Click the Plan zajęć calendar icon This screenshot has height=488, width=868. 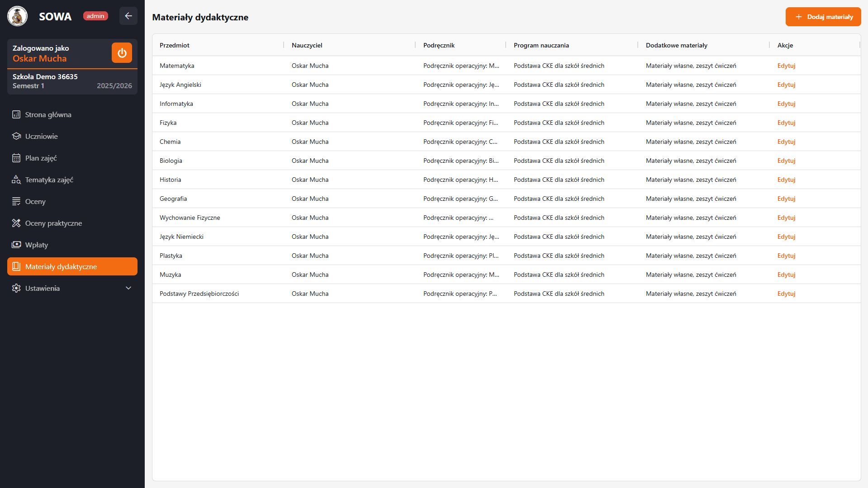[x=16, y=158]
